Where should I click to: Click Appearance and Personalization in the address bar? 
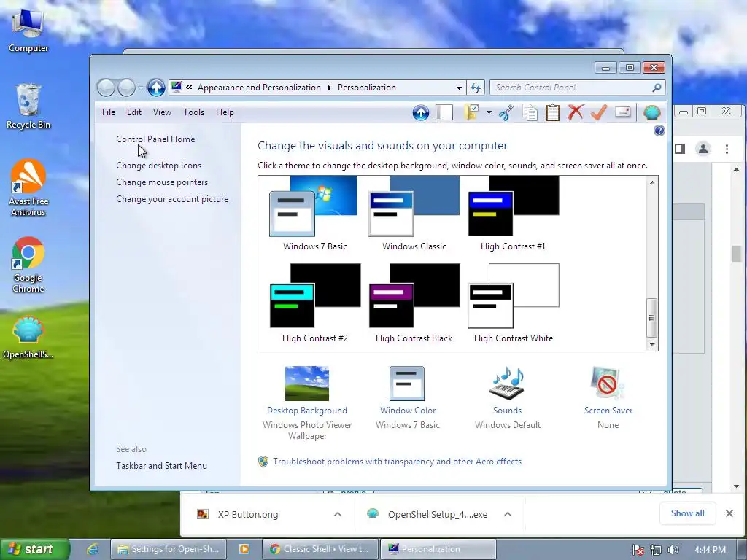click(x=259, y=87)
